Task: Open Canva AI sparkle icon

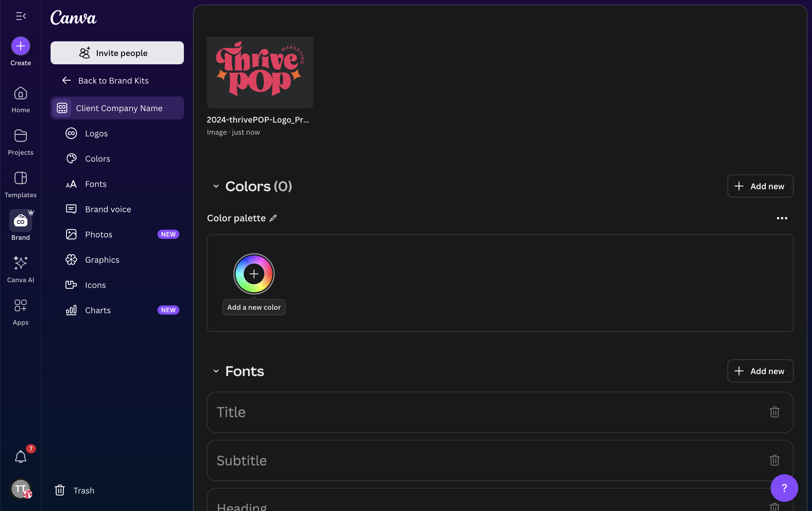Action: [x=21, y=263]
